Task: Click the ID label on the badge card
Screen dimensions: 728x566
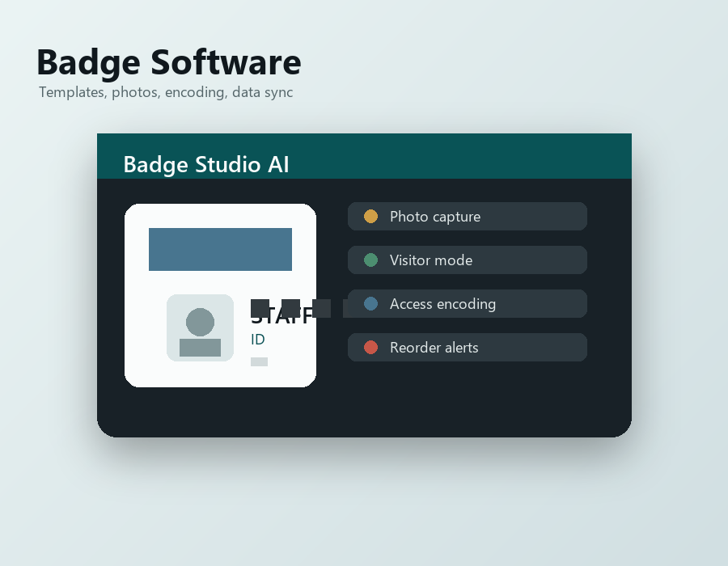Action: click(256, 339)
